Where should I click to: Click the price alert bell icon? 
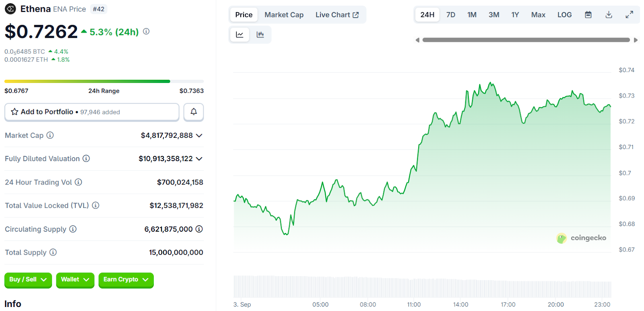[x=194, y=112]
